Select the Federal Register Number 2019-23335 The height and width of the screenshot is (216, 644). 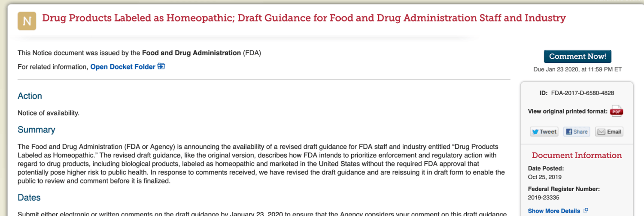(x=543, y=198)
